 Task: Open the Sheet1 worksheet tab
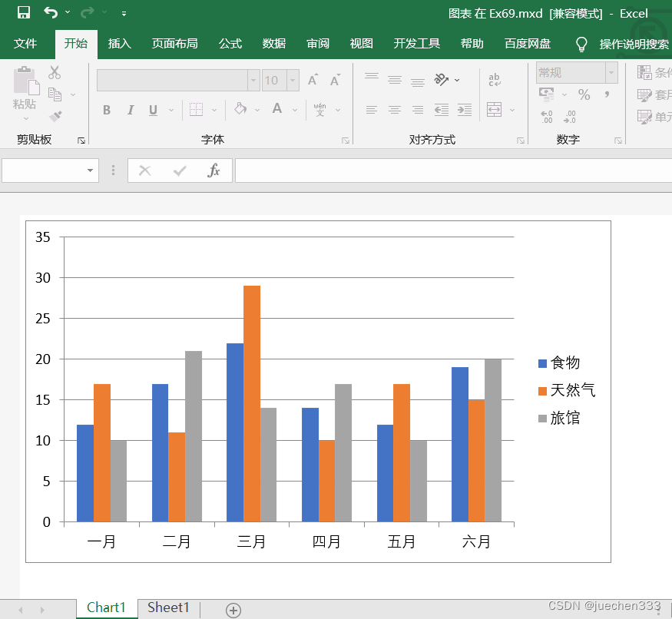coord(168,607)
